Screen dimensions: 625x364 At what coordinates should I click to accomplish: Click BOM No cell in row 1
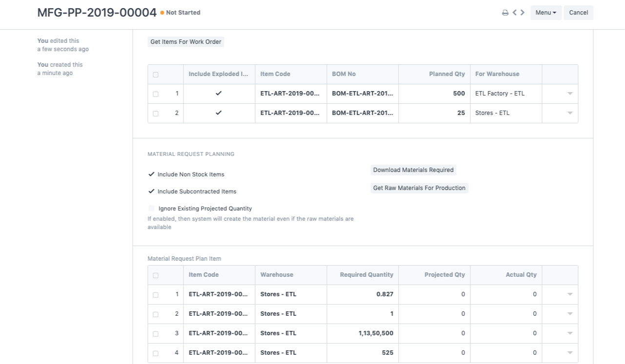[x=363, y=94]
